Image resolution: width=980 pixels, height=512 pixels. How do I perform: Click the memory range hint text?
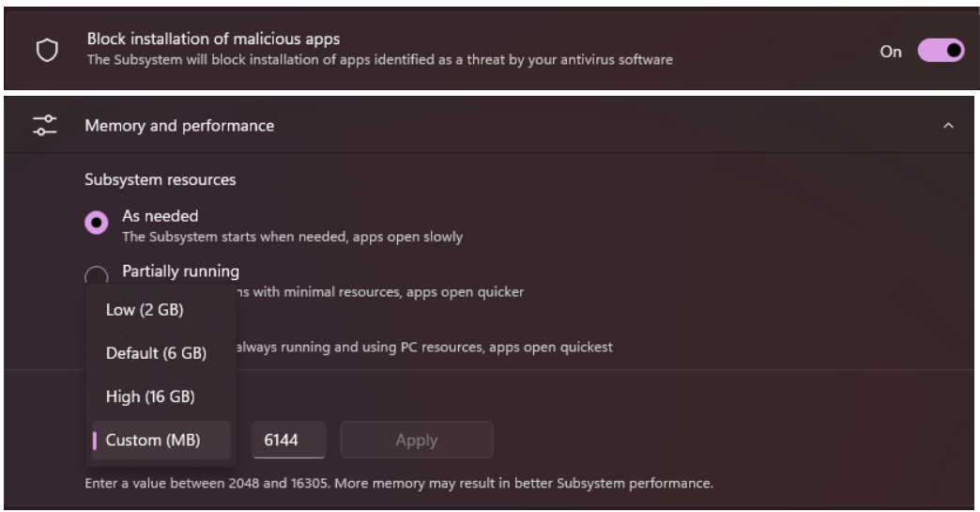point(399,483)
